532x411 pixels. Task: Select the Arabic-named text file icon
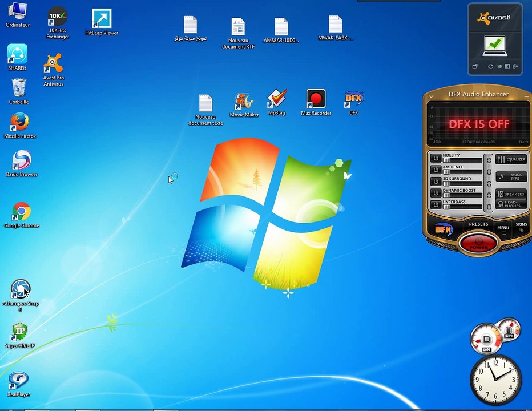pyautogui.click(x=190, y=29)
